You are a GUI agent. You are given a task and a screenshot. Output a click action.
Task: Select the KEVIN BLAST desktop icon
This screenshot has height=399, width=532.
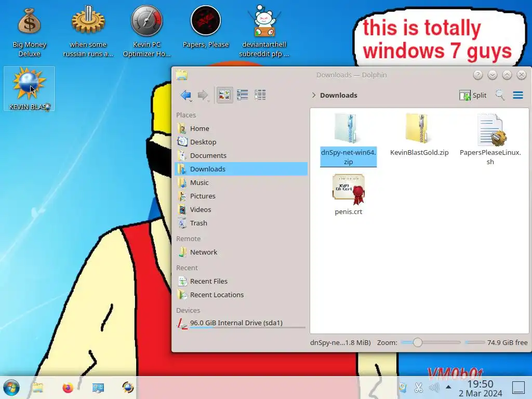pyautogui.click(x=29, y=88)
